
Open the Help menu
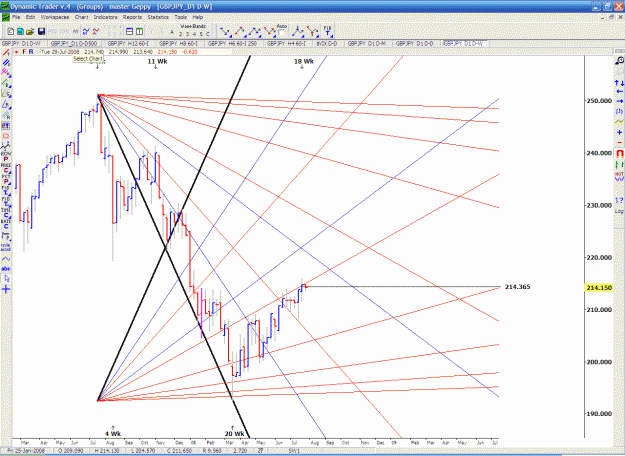[198, 17]
